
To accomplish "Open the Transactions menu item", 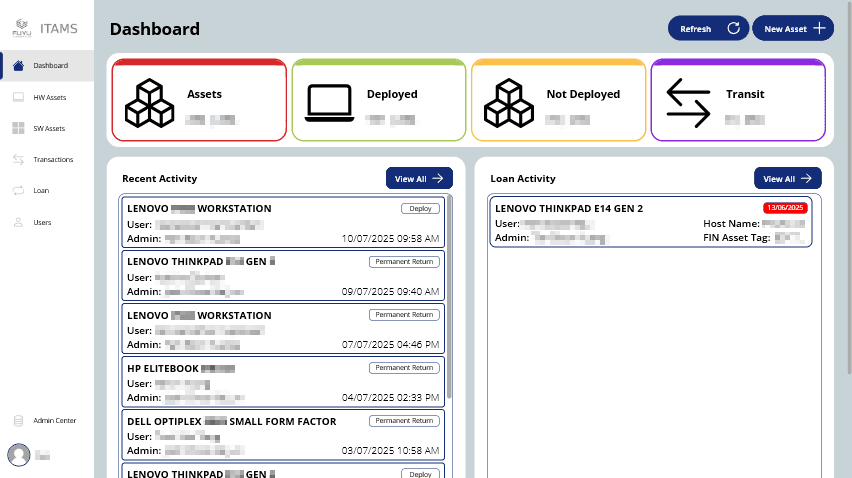I will (x=47, y=159).
